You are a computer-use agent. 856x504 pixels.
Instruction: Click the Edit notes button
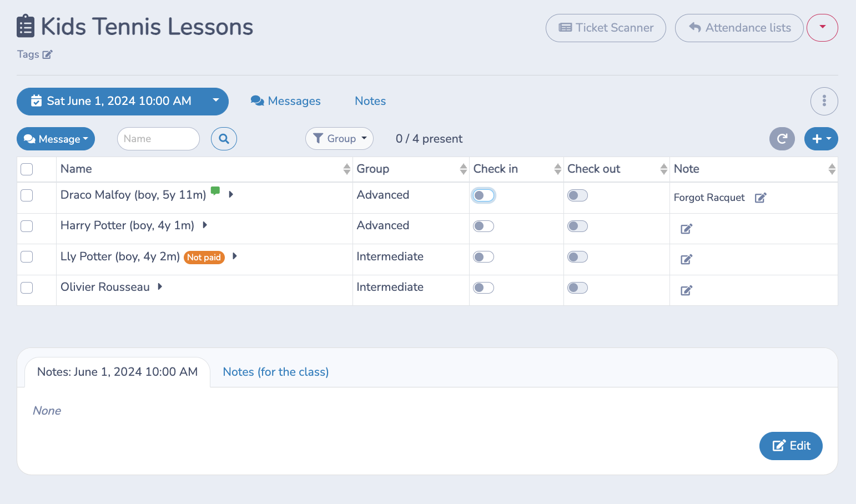click(790, 446)
